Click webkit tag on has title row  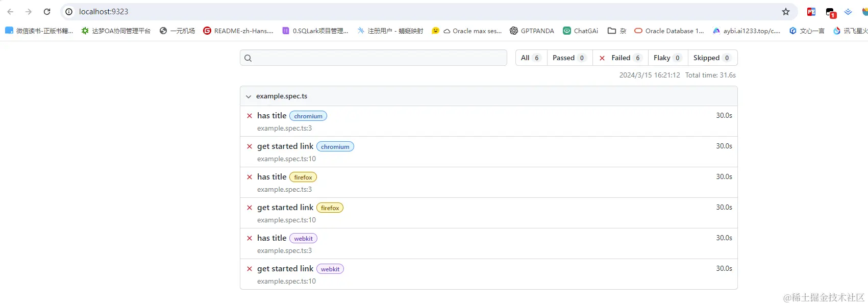304,238
